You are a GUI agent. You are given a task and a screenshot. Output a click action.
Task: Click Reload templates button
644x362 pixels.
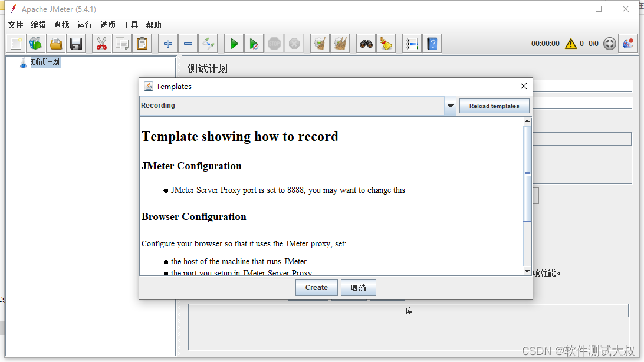point(494,106)
